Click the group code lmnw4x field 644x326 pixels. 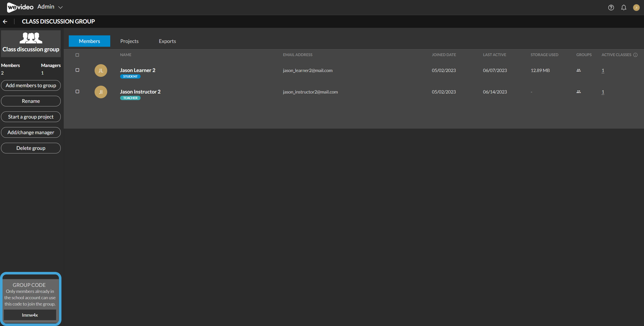point(30,315)
